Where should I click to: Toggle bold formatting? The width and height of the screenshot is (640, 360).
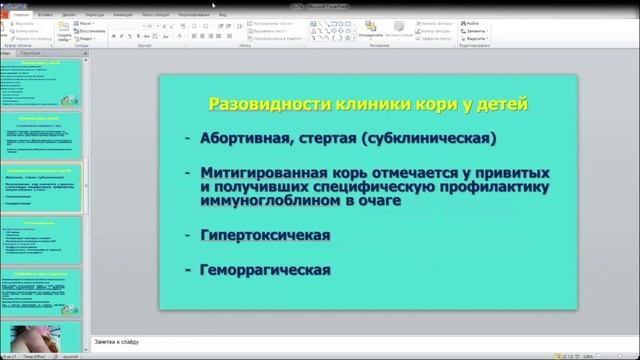click(114, 36)
